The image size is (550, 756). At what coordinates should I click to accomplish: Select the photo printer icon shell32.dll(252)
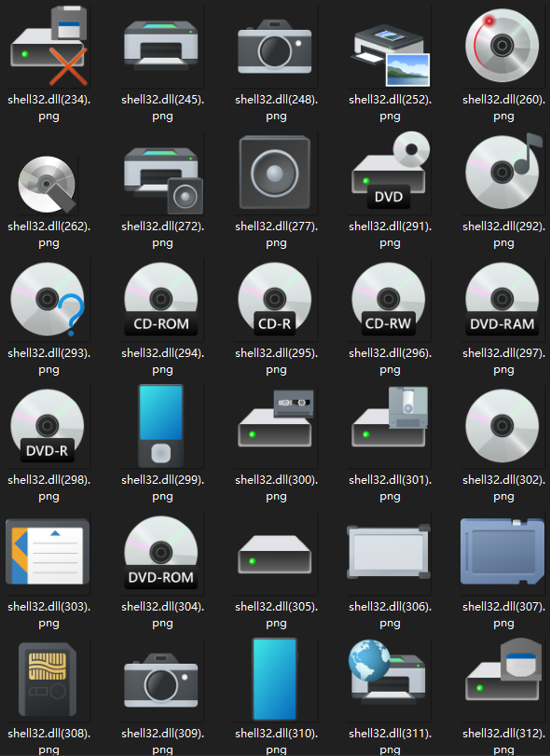click(x=390, y=55)
